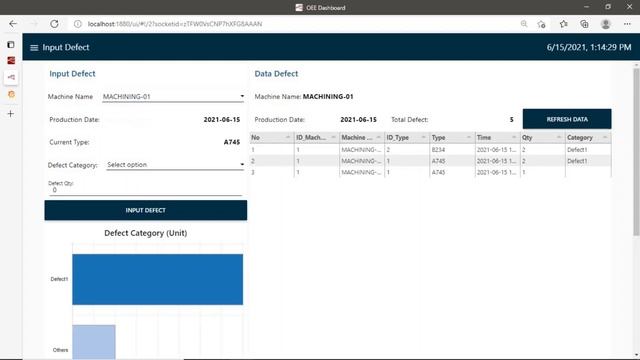The height and width of the screenshot is (360, 640).
Task: Restore down the browser window
Action: tap(608, 7)
